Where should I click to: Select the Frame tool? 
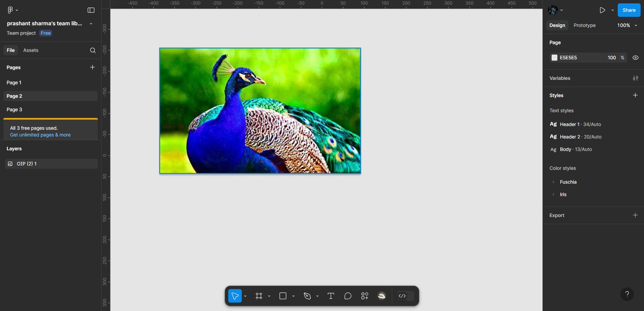tap(259, 296)
